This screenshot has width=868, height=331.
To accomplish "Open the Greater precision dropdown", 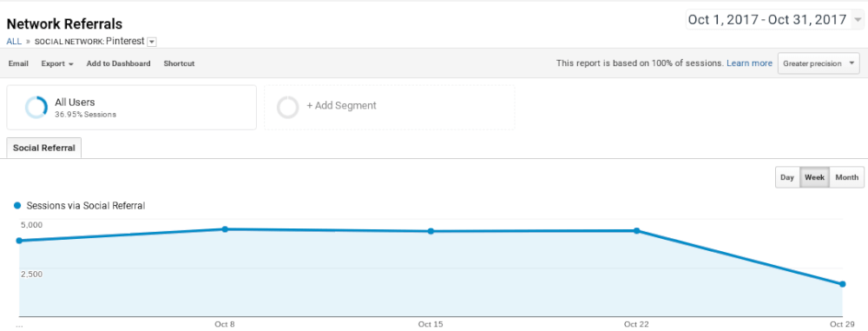I will [819, 63].
